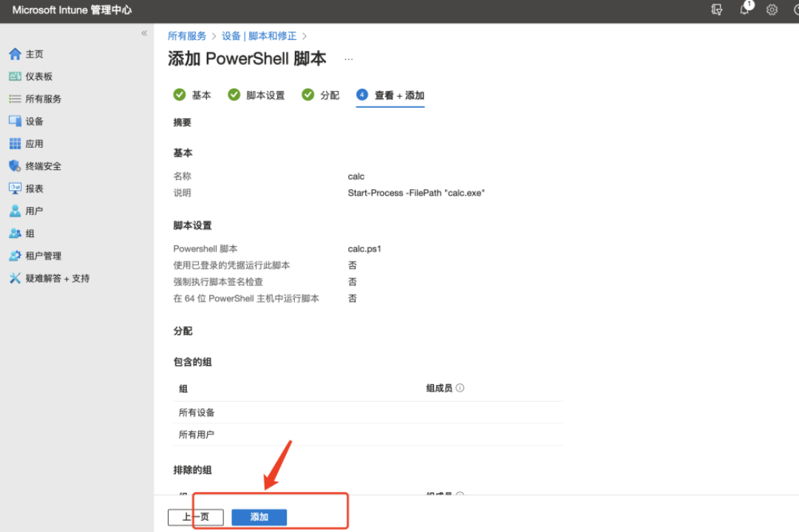This screenshot has height=532, width=799.
Task: Click the 上一页 button
Action: pos(196,516)
